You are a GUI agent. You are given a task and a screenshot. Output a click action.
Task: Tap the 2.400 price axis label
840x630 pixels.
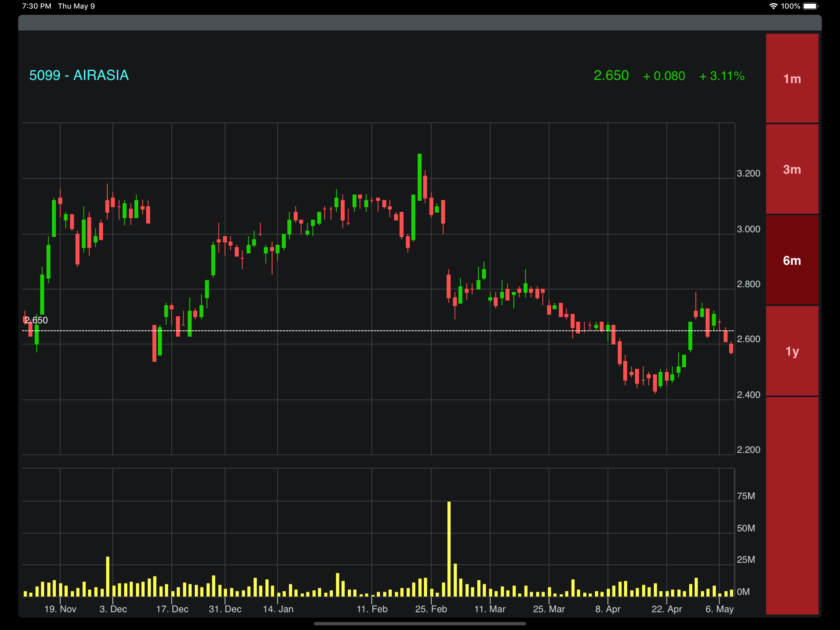[748, 395]
